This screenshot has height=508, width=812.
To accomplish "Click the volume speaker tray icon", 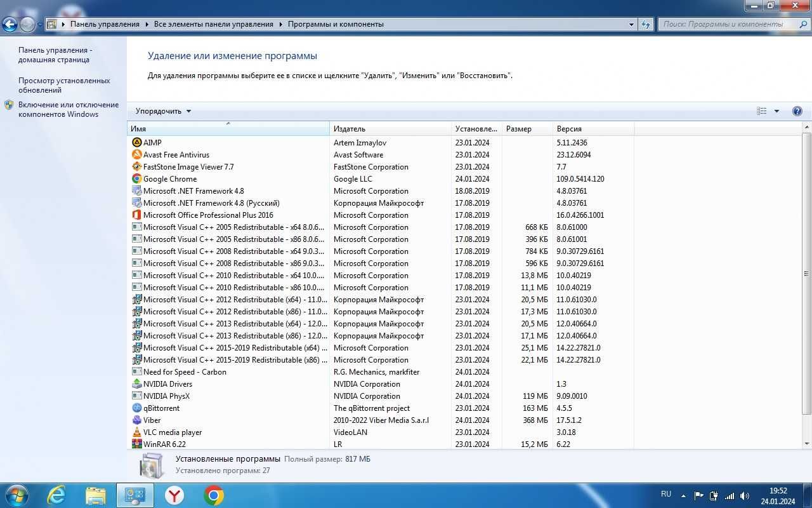I will 745,495.
